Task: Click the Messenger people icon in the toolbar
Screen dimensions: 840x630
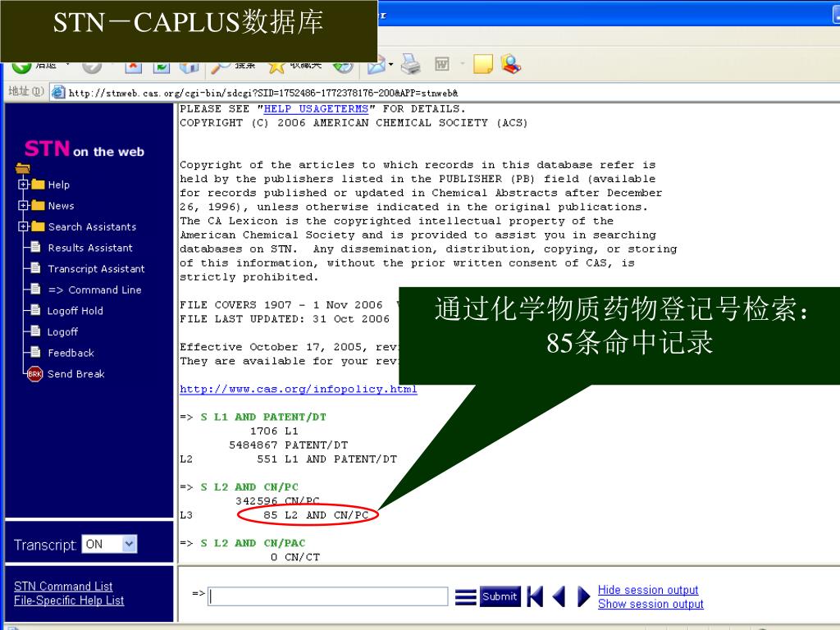Action: 510,64
